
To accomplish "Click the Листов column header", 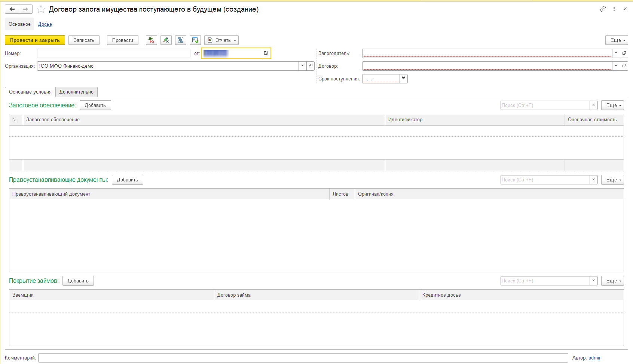I will point(342,194).
